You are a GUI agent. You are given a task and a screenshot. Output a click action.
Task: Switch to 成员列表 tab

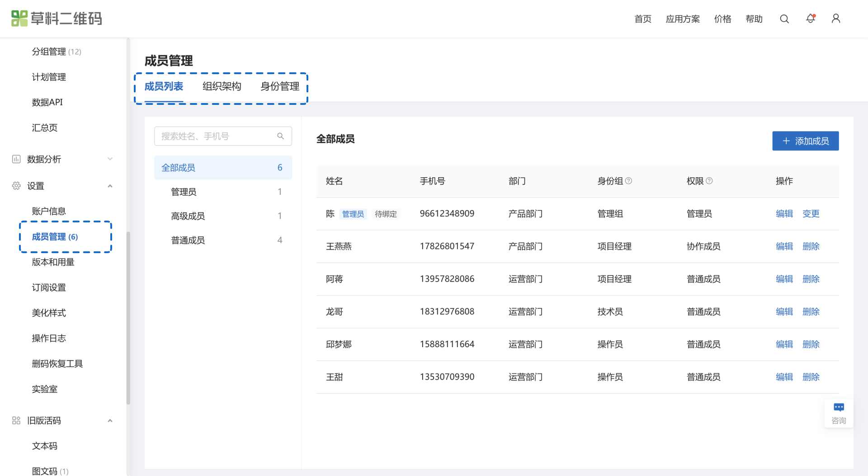pyautogui.click(x=164, y=86)
